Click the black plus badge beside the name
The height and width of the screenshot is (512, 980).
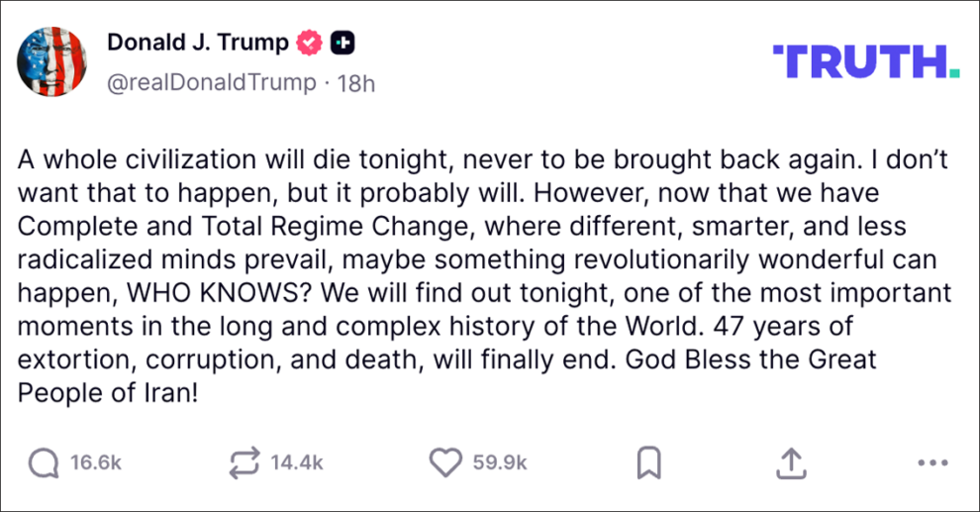[343, 43]
